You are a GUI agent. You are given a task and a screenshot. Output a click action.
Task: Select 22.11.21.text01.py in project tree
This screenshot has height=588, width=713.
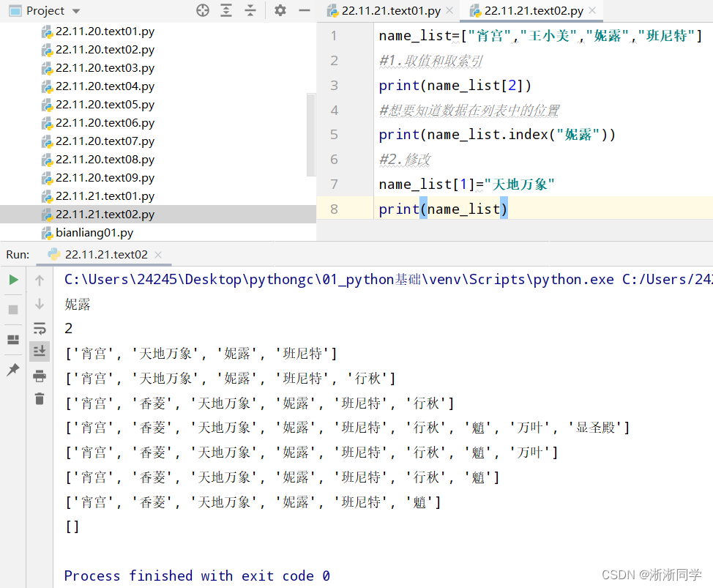pyautogui.click(x=105, y=196)
